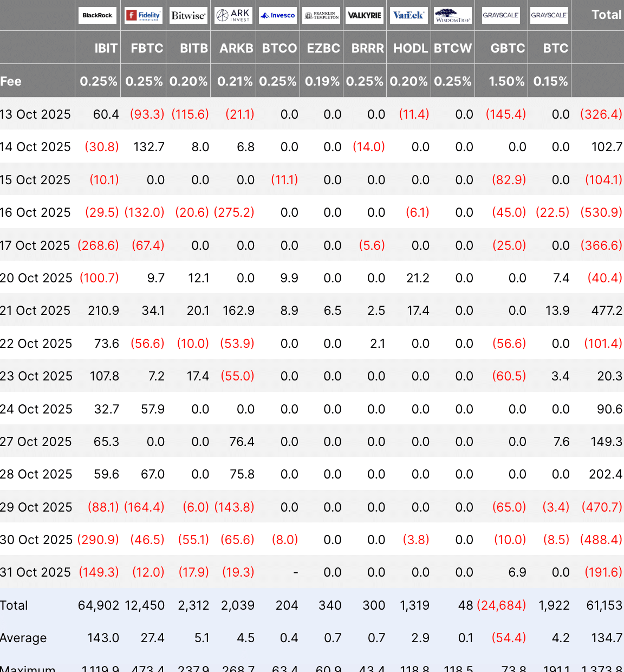Select the IBIT column header
The width and height of the screenshot is (624, 672).
(x=106, y=48)
